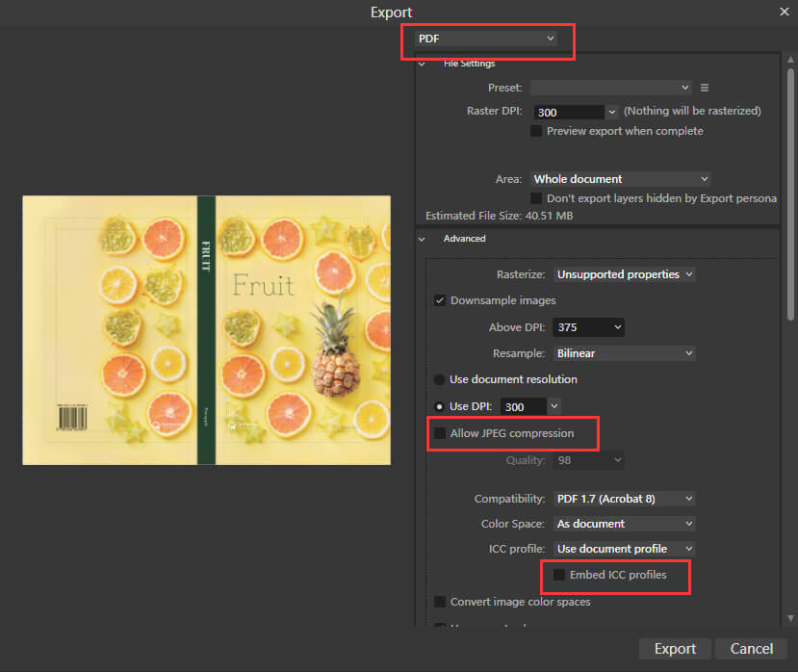Enable Preview export when complete
The height and width of the screenshot is (672, 798).
point(537,131)
